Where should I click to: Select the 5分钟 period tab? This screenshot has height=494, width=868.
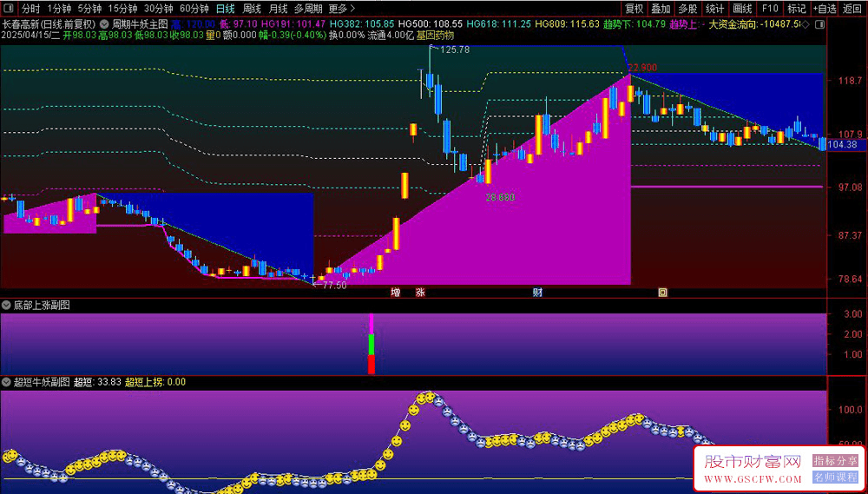click(x=89, y=9)
